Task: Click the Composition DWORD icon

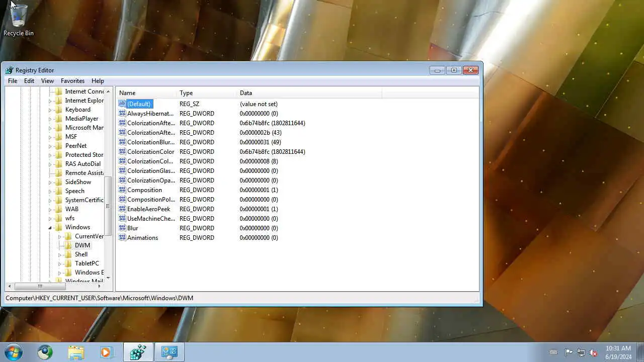Action: click(x=122, y=190)
